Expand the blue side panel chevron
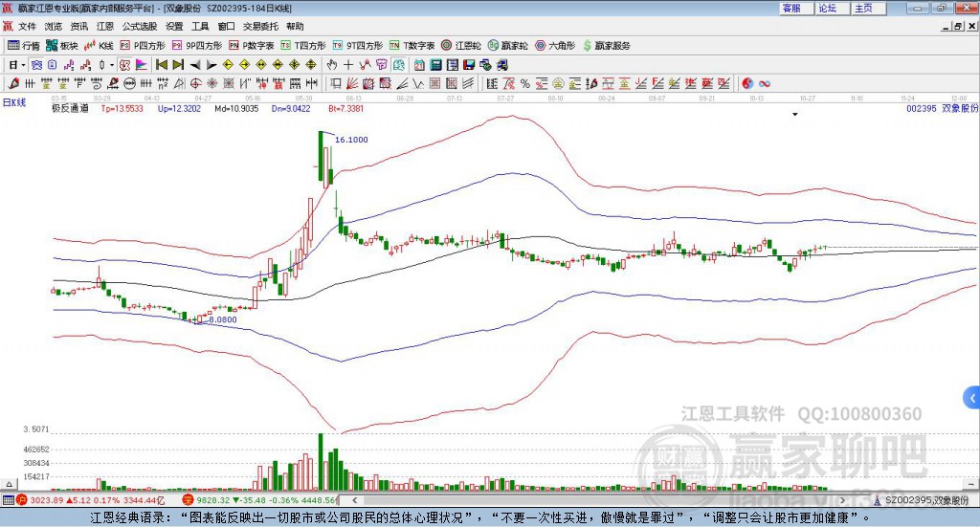This screenshot has width=980, height=527. [972, 398]
